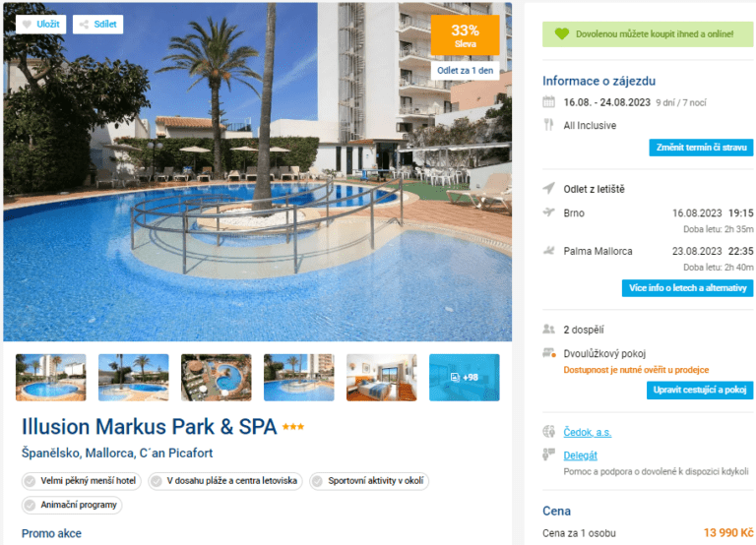Open the Čedok, a.s. link
This screenshot has width=756, height=545.
[x=588, y=432]
